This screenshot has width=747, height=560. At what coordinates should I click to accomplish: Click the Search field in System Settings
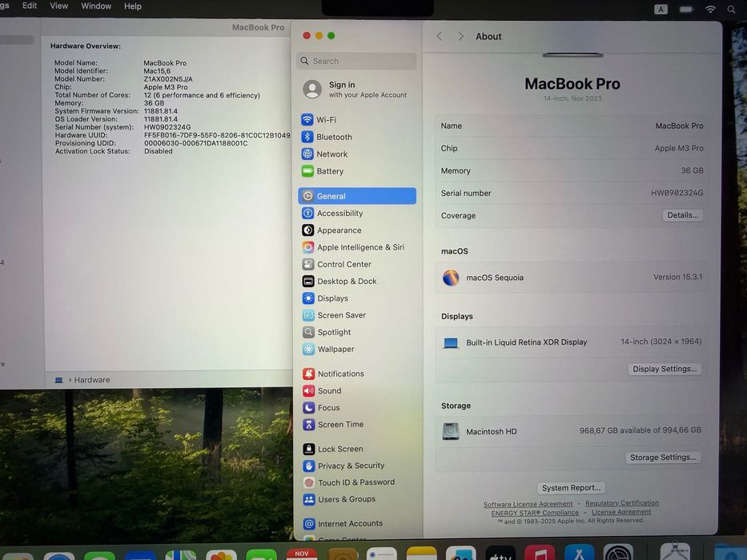pyautogui.click(x=357, y=61)
